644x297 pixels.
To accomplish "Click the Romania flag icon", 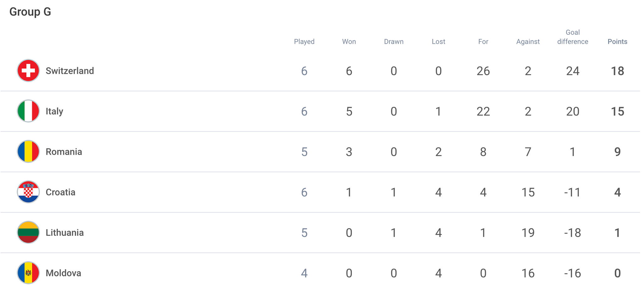I will tap(28, 151).
